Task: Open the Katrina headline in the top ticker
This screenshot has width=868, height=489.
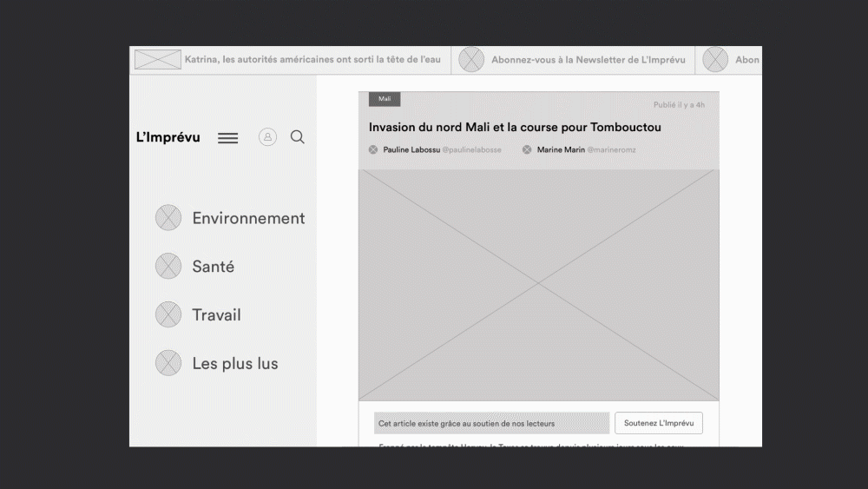Action: coord(312,59)
